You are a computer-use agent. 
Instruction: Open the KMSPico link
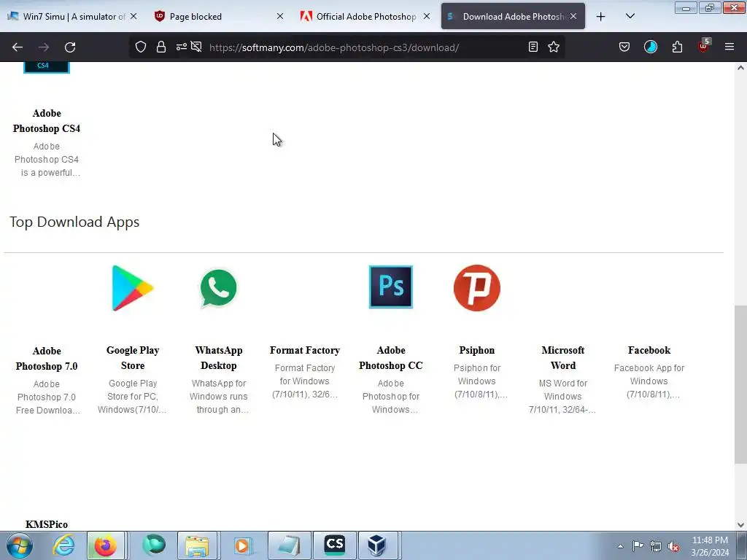click(x=47, y=524)
